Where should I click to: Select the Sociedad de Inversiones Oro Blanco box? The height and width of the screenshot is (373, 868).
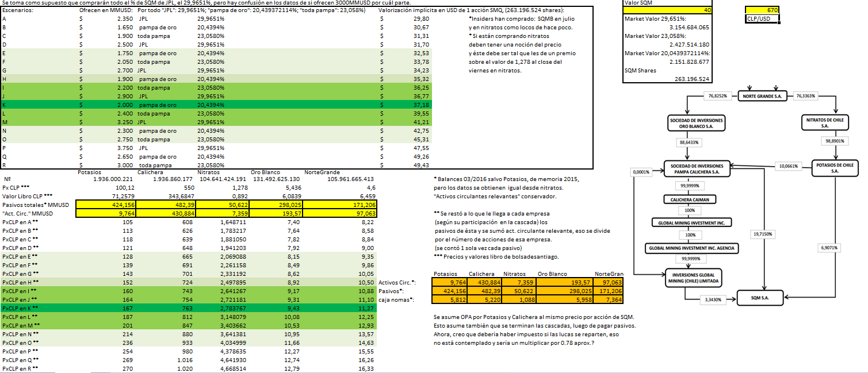tap(697, 123)
